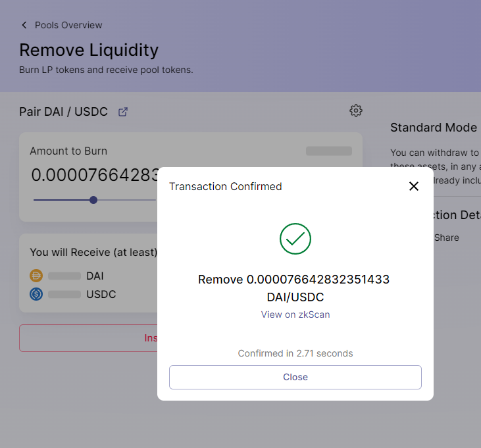Click the red outlined button below receive card
The width and height of the screenshot is (481, 448).
[x=88, y=338]
